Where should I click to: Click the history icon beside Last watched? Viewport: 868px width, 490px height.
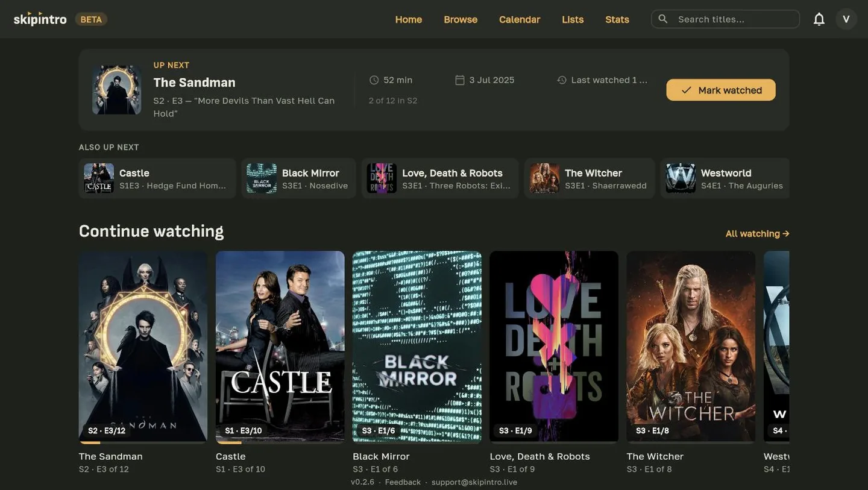(562, 80)
